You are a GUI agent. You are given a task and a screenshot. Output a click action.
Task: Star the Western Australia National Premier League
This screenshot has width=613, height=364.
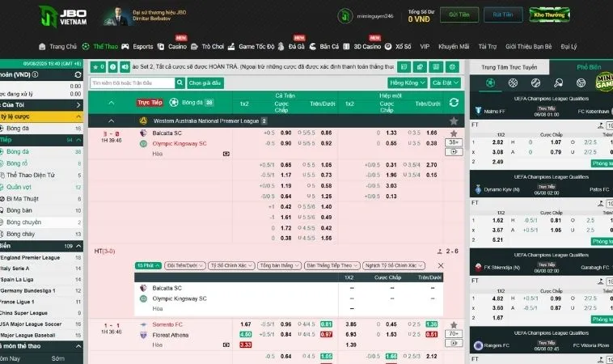pyautogui.click(x=454, y=121)
